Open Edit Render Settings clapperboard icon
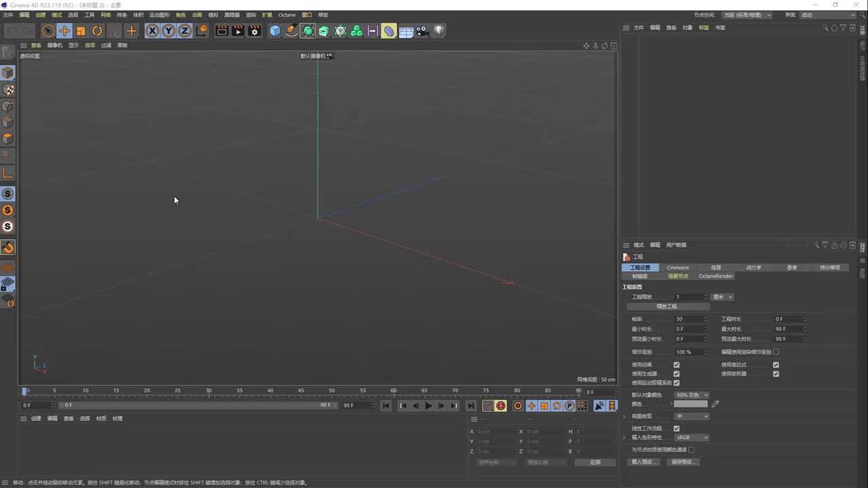Screen dimensions: 868x488 point(254,30)
